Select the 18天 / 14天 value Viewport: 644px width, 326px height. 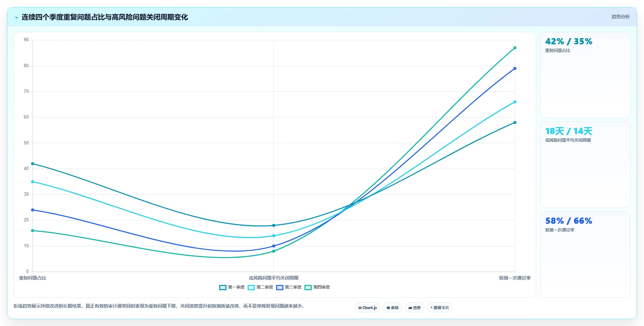tap(568, 131)
